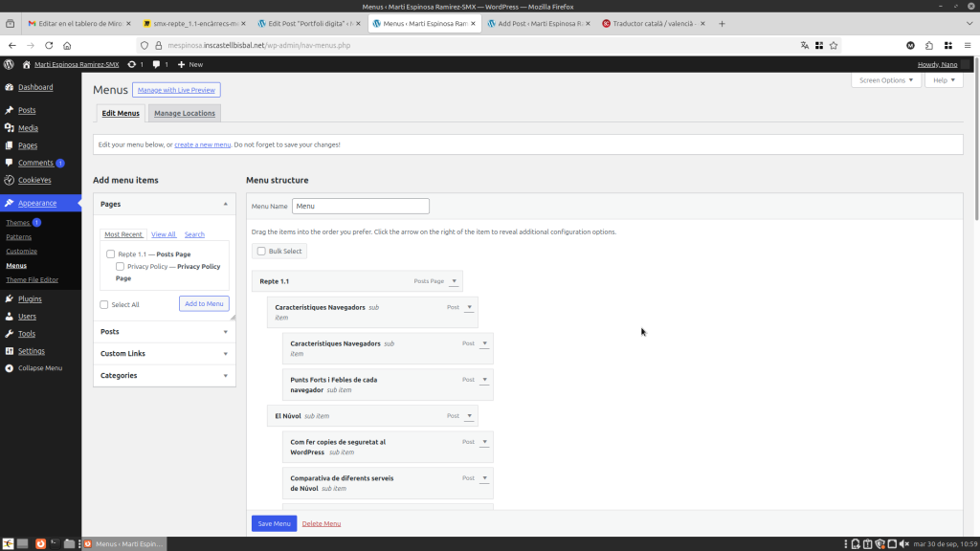
Task: Click the Dashboard icon in sidebar
Action: [10, 87]
